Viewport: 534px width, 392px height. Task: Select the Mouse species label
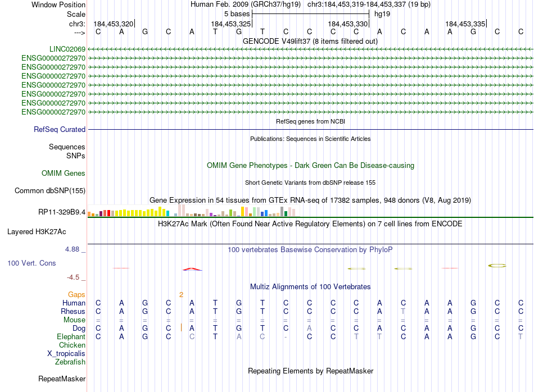click(74, 320)
